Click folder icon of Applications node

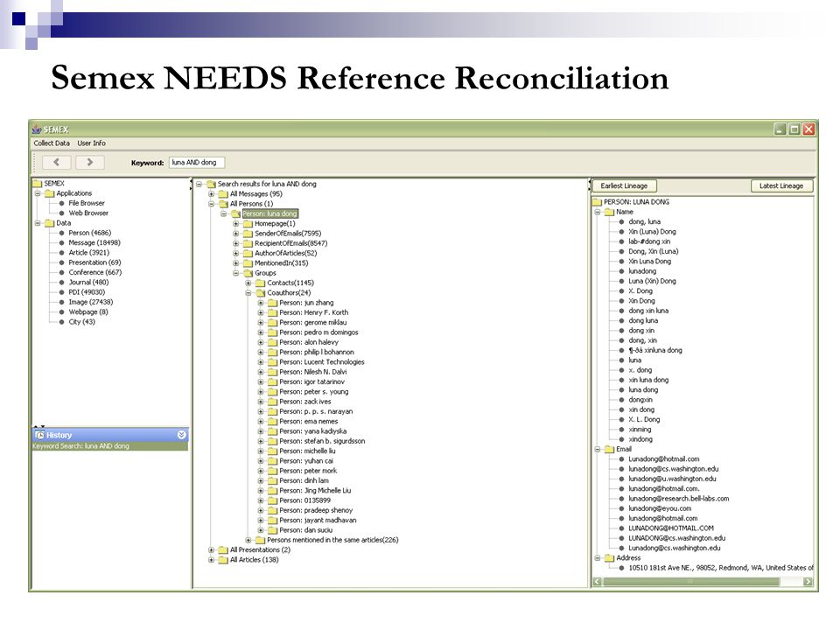pyautogui.click(x=49, y=193)
